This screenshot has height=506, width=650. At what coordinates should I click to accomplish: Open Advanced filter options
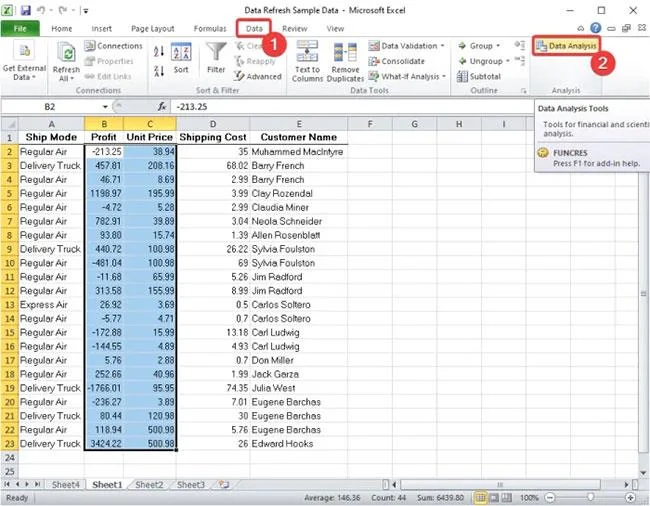[x=258, y=76]
